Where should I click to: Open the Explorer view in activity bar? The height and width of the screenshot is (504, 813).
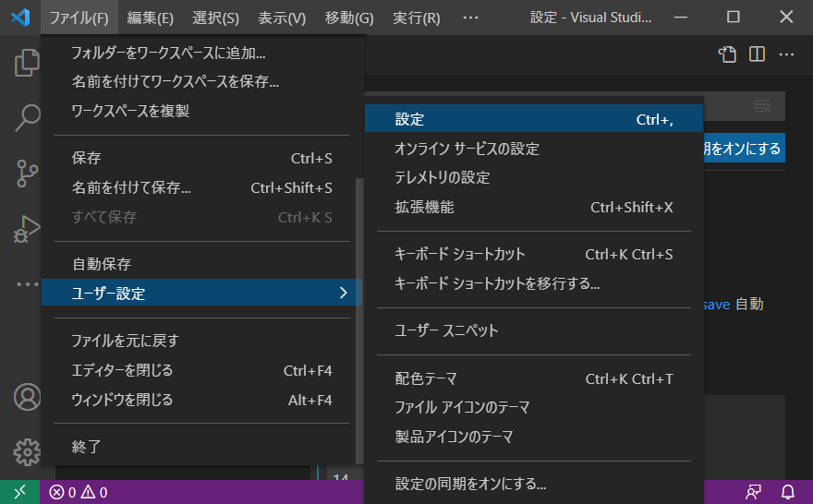point(27,63)
